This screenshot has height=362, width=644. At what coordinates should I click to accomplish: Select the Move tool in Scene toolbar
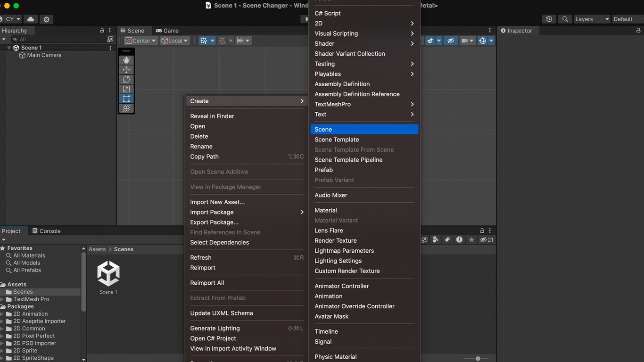click(x=126, y=70)
